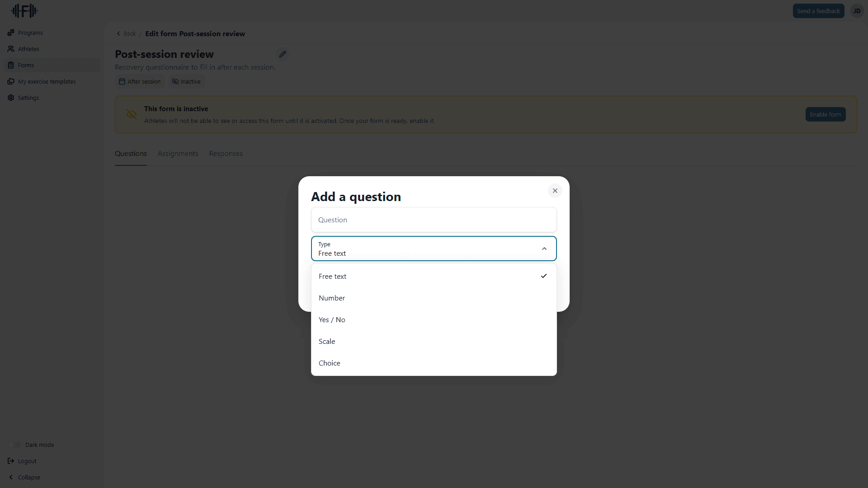Enable the inactive form

[826, 114]
